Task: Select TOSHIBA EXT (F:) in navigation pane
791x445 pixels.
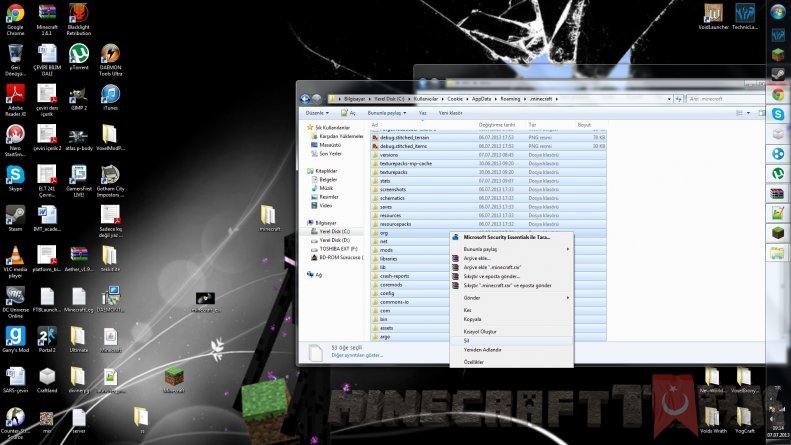Action: pos(334,249)
